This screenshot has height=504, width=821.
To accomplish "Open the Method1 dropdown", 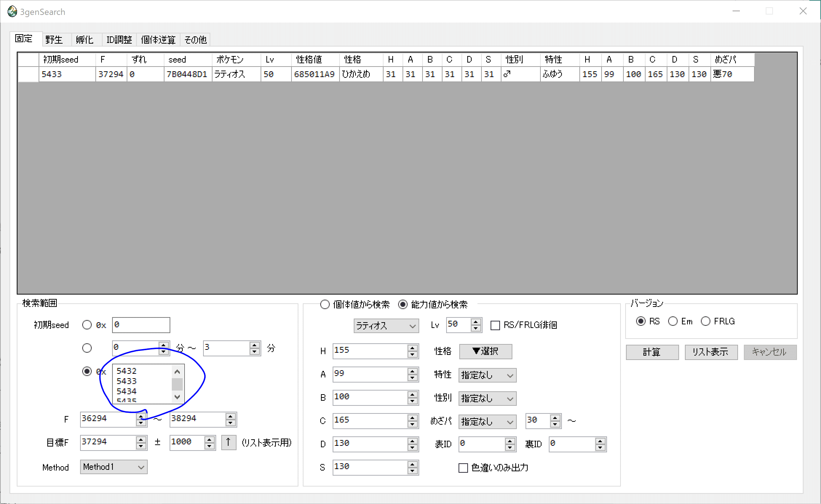I will [x=114, y=467].
